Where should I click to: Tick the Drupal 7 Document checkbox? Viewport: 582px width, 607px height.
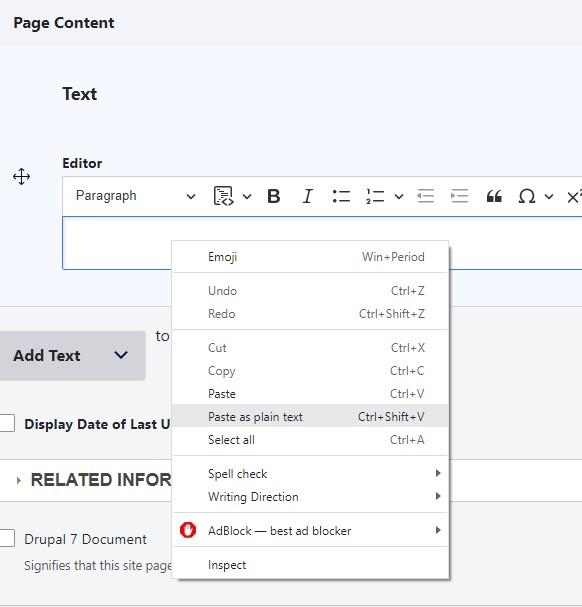[7, 538]
